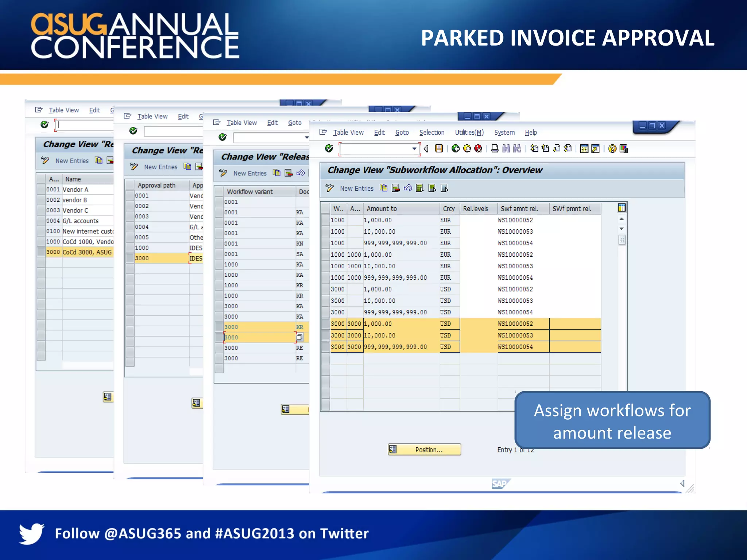Screen dimensions: 747x560
Task: Click the Copy As icon beside New Entries
Action: 383,188
